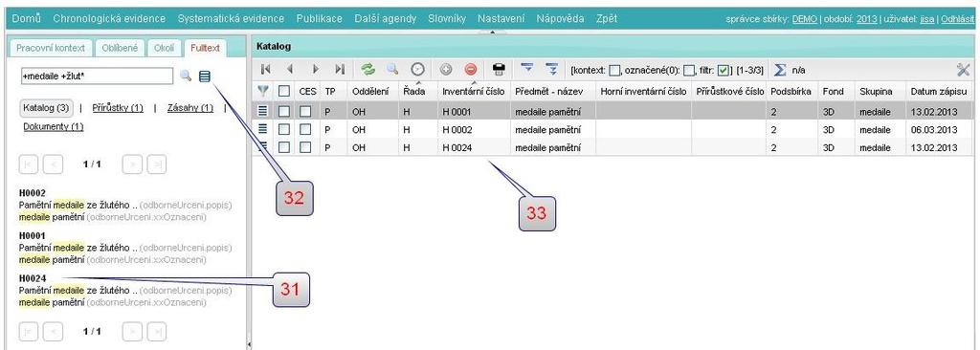Click next-page button above fulltext results
This screenshot has height=350, width=980.
(132, 164)
